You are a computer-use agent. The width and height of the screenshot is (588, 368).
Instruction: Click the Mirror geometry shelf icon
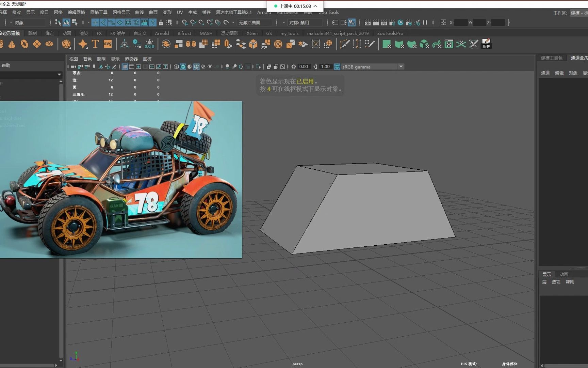[191, 44]
